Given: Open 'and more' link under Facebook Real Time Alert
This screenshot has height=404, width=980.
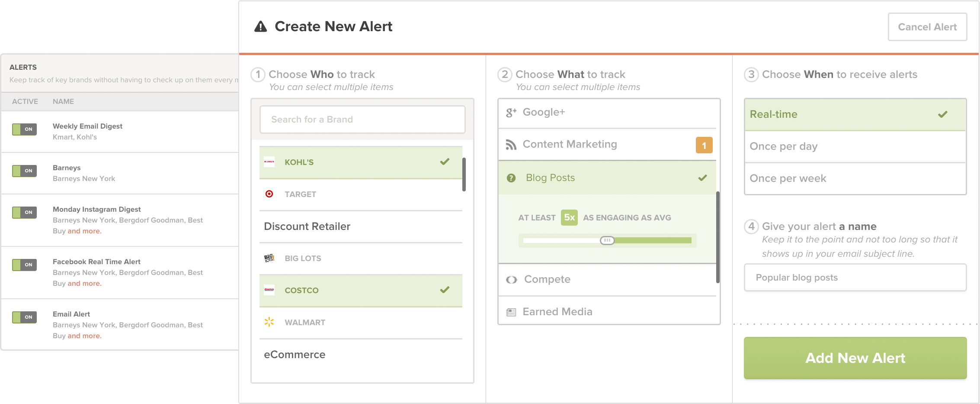Looking at the screenshot, I should click(x=84, y=284).
